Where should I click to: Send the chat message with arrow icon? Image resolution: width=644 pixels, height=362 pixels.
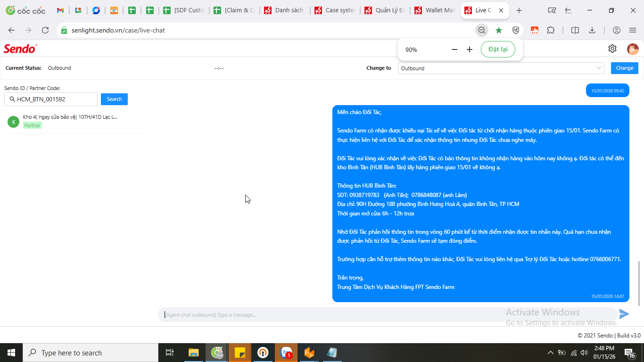[624, 314]
